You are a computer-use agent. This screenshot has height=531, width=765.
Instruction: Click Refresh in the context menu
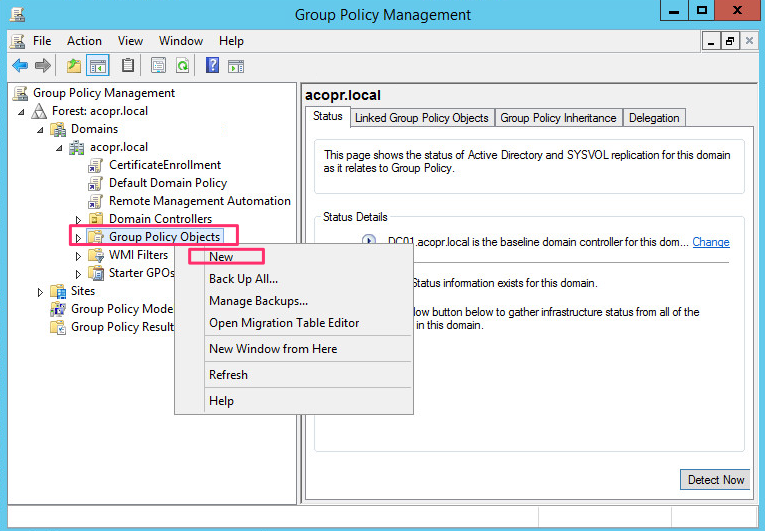294,374
